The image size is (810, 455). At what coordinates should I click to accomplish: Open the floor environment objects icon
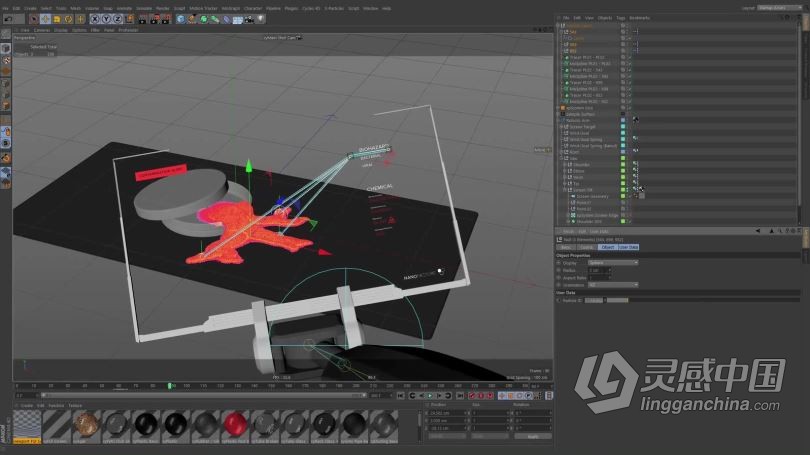point(238,19)
